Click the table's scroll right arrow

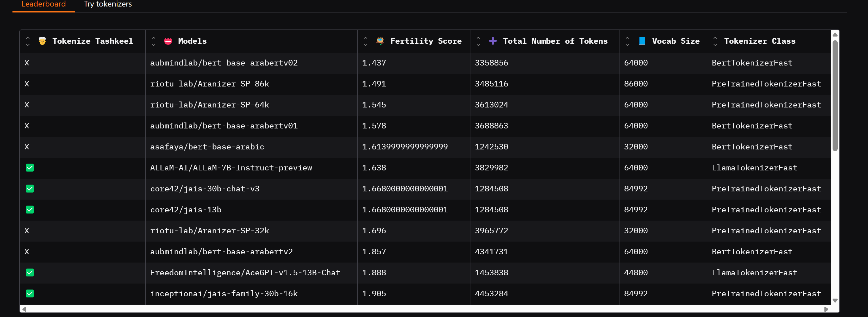pos(826,309)
